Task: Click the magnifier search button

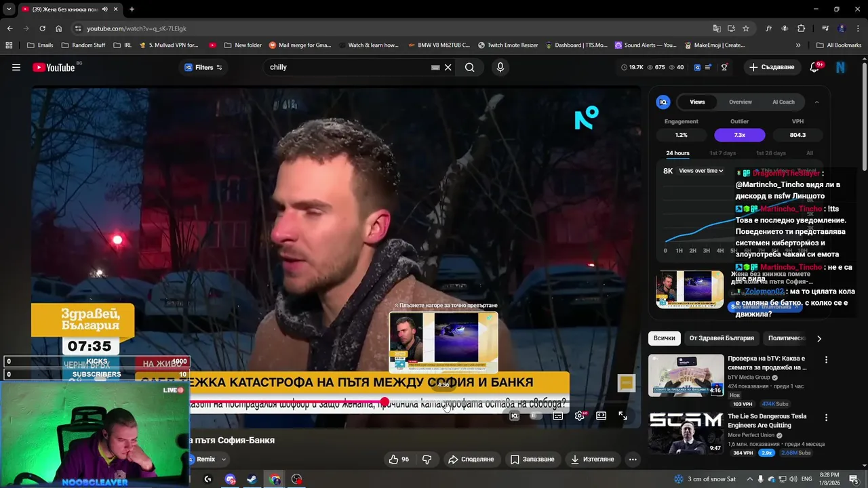Action: point(469,67)
